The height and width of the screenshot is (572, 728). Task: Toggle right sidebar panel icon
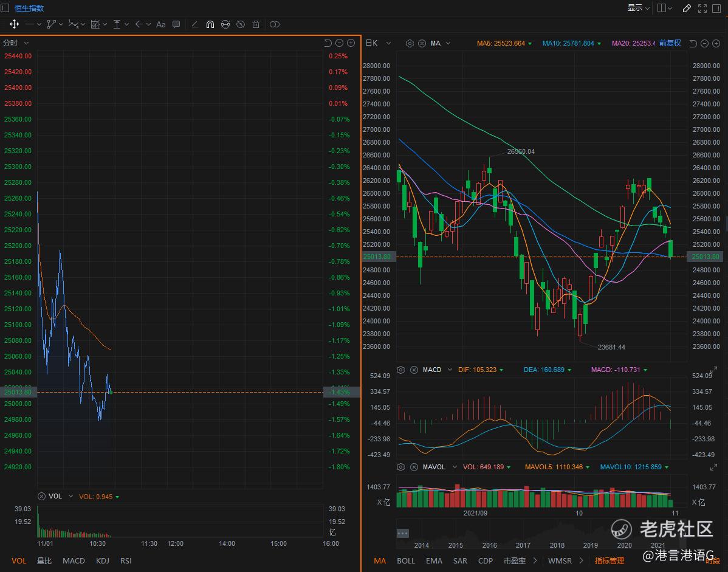[x=716, y=8]
